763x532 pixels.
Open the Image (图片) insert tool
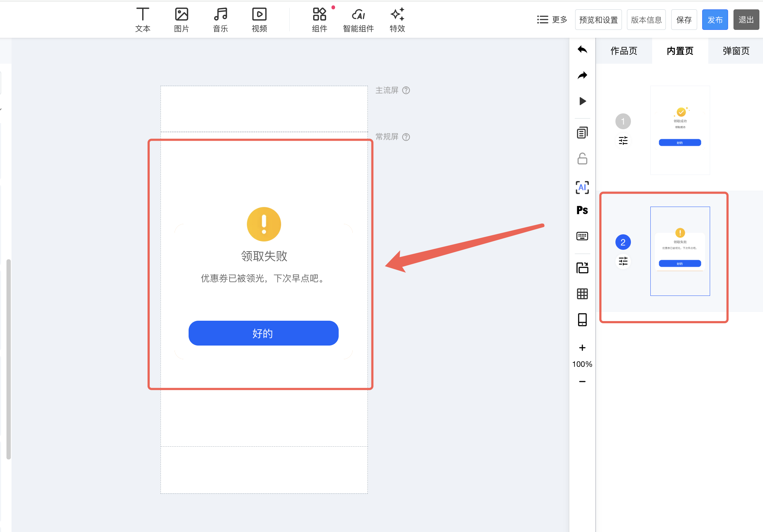(x=181, y=20)
